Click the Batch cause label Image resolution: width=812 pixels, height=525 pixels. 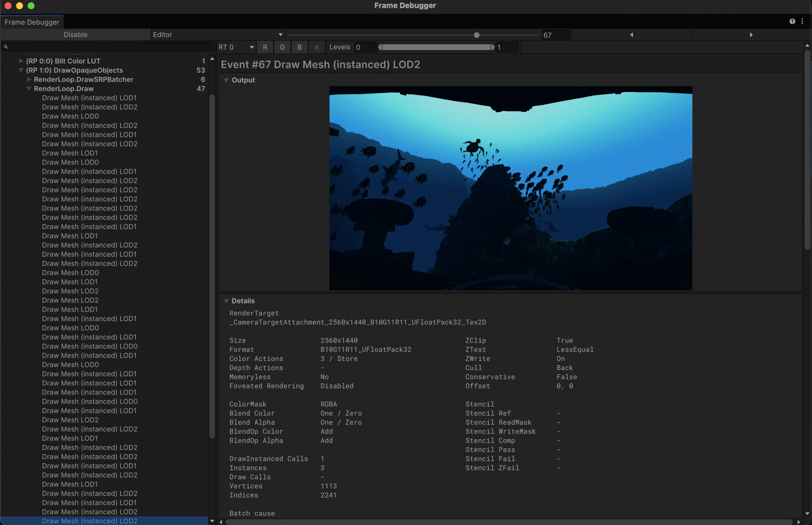coord(252,513)
